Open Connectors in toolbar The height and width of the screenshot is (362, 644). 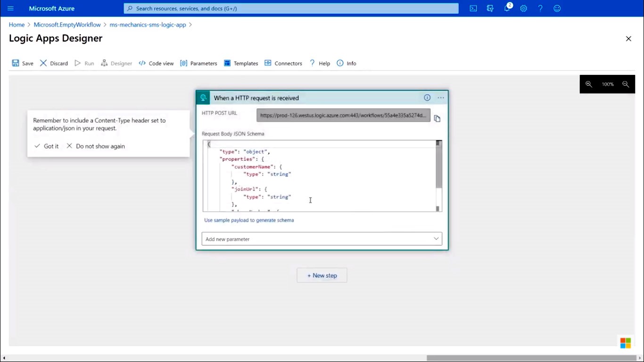point(283,63)
